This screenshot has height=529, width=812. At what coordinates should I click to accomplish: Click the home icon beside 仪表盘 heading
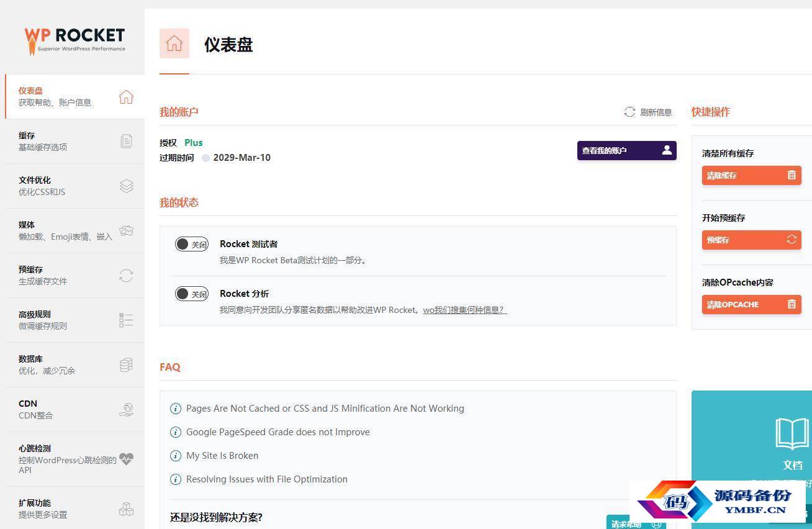(x=174, y=43)
